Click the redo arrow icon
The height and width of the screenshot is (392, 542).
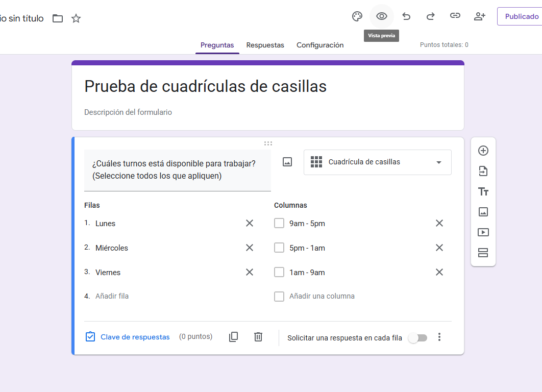[x=430, y=16]
